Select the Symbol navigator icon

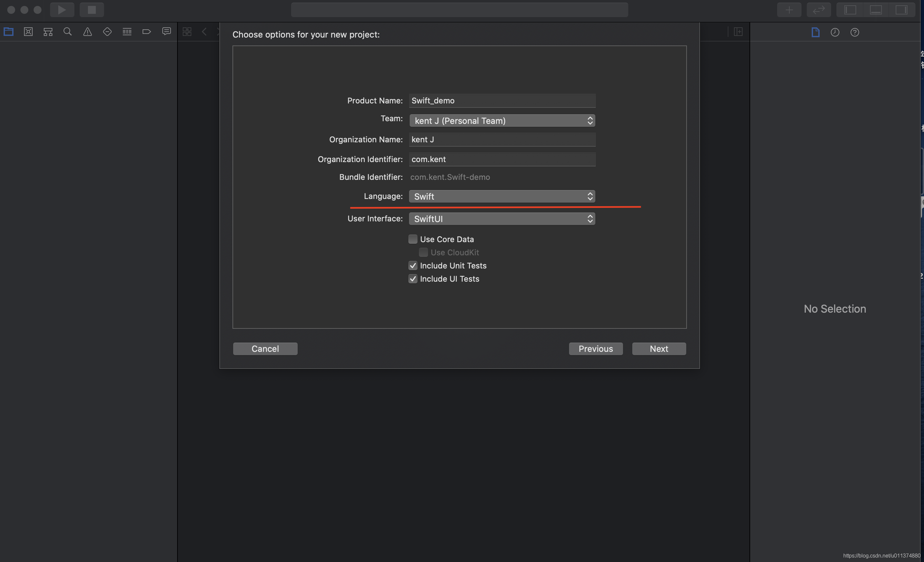[48, 32]
